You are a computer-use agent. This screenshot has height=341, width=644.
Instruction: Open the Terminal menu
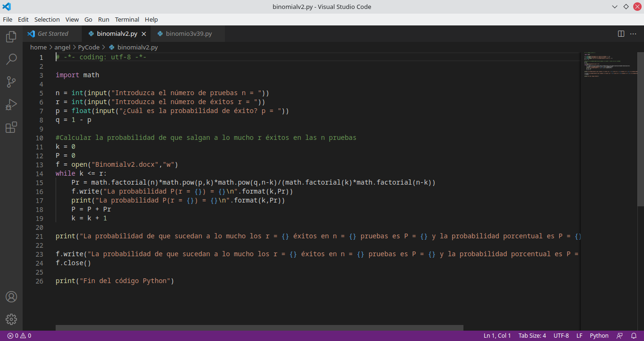[127, 19]
